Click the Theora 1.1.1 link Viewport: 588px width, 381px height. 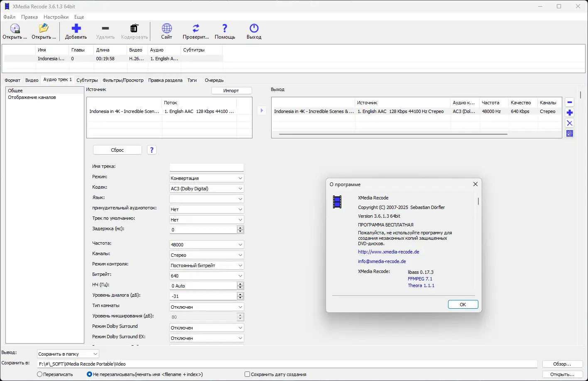click(421, 285)
